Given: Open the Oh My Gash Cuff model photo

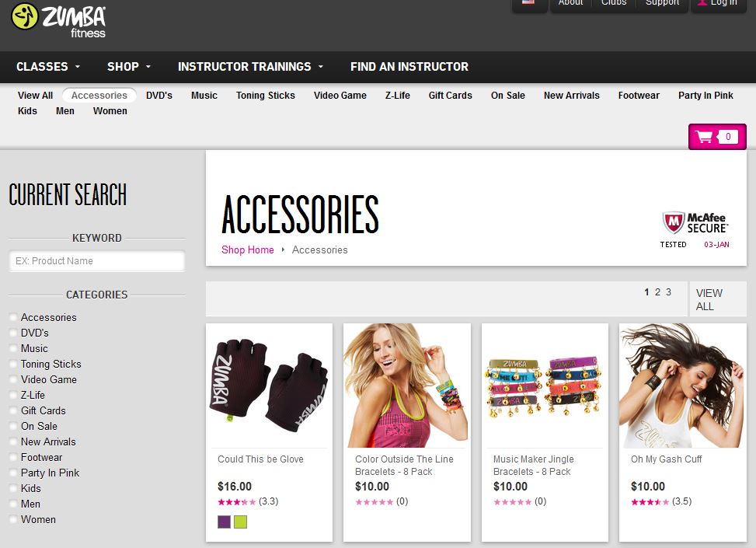Looking at the screenshot, I should tap(682, 386).
